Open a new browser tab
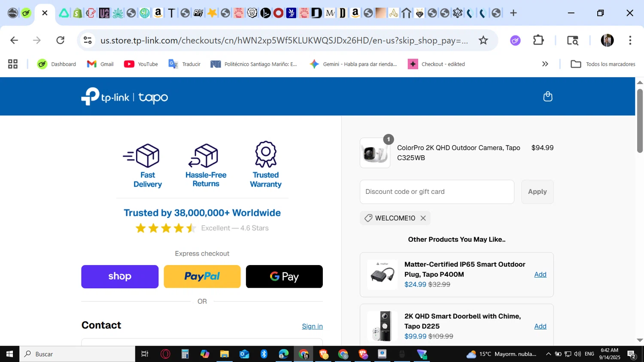This screenshot has width=644, height=362. point(513,13)
